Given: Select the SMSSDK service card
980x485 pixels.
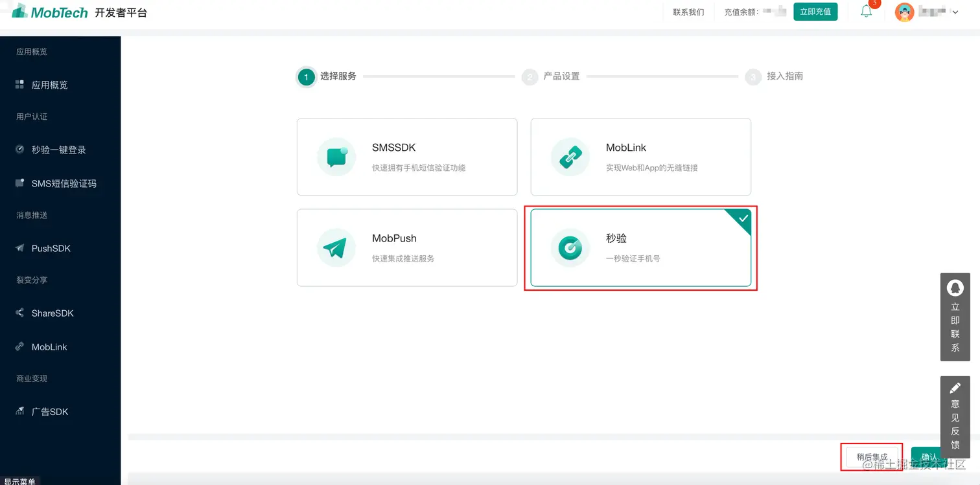Looking at the screenshot, I should [x=407, y=157].
